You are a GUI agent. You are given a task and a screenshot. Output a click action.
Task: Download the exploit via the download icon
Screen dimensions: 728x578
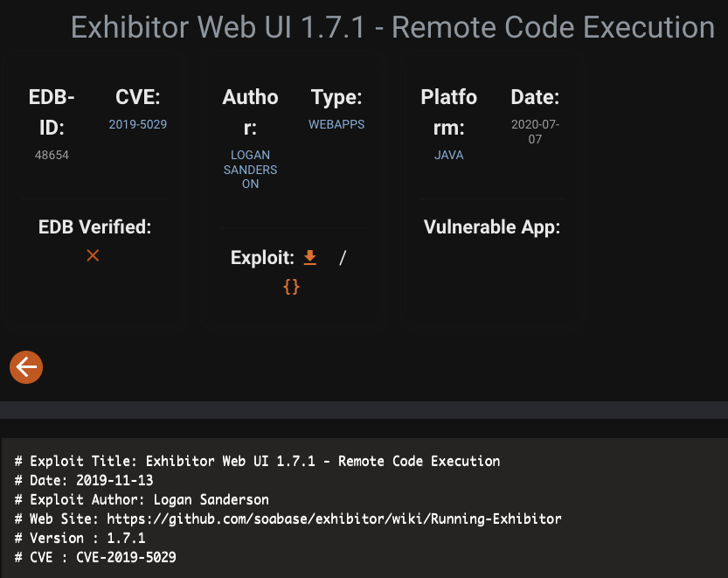[x=309, y=257]
